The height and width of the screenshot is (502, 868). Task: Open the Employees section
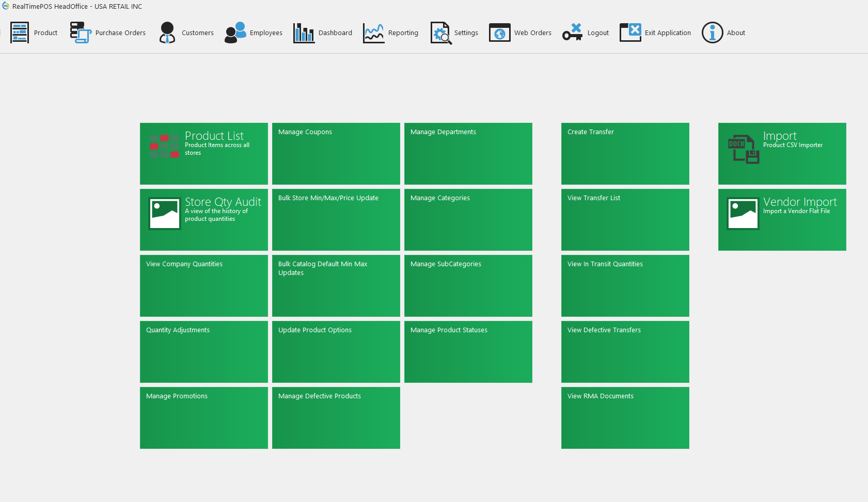click(x=253, y=33)
